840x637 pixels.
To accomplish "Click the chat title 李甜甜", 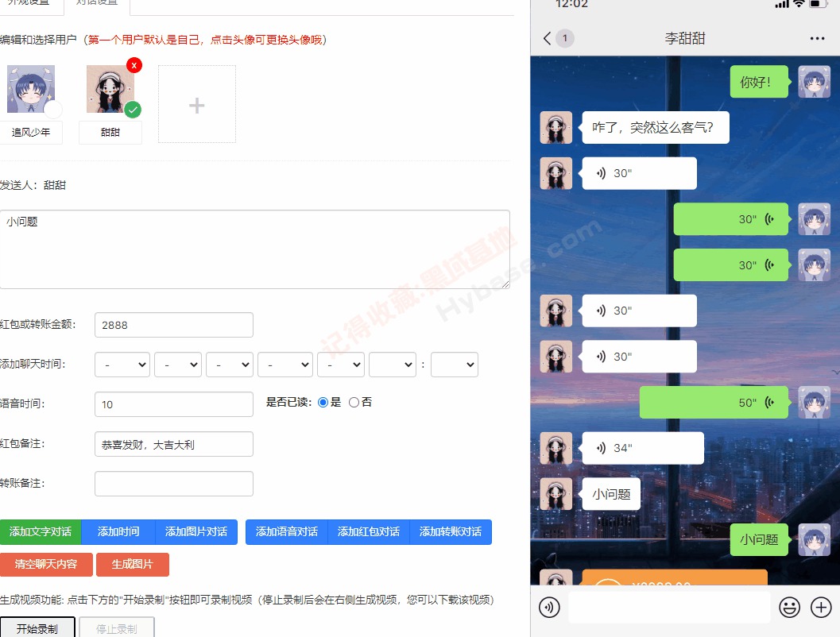I will [x=685, y=39].
